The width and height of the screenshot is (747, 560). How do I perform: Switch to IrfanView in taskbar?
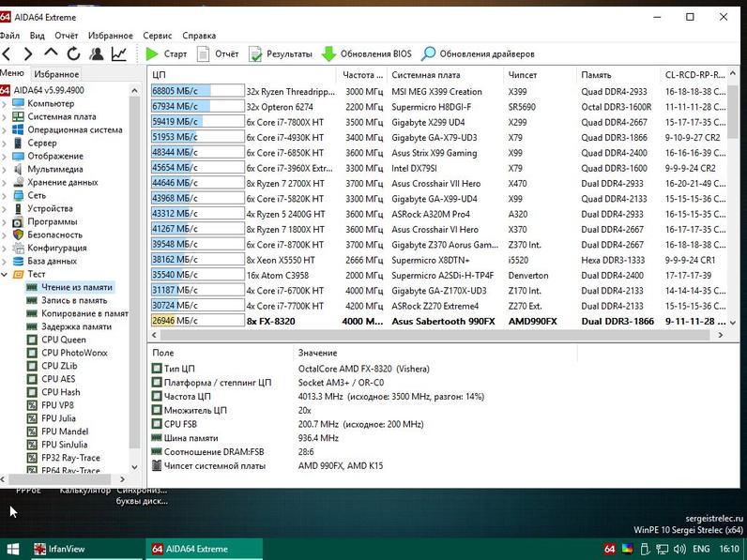pos(86,549)
